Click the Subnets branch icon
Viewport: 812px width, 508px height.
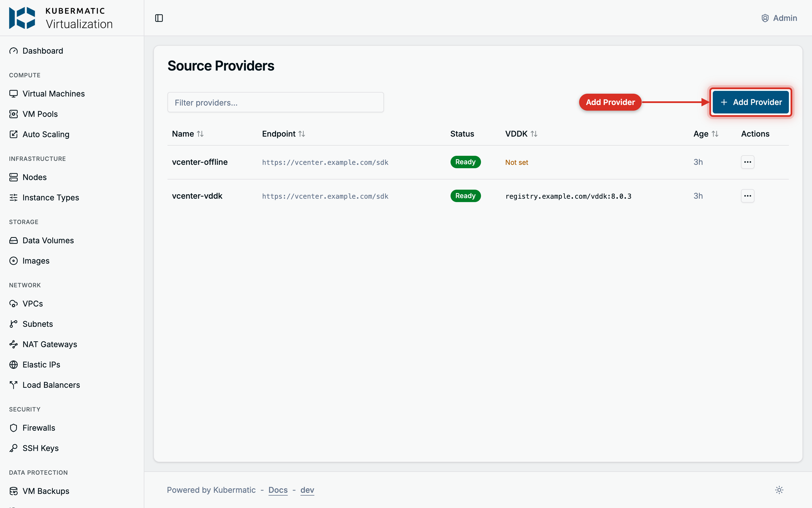point(14,324)
